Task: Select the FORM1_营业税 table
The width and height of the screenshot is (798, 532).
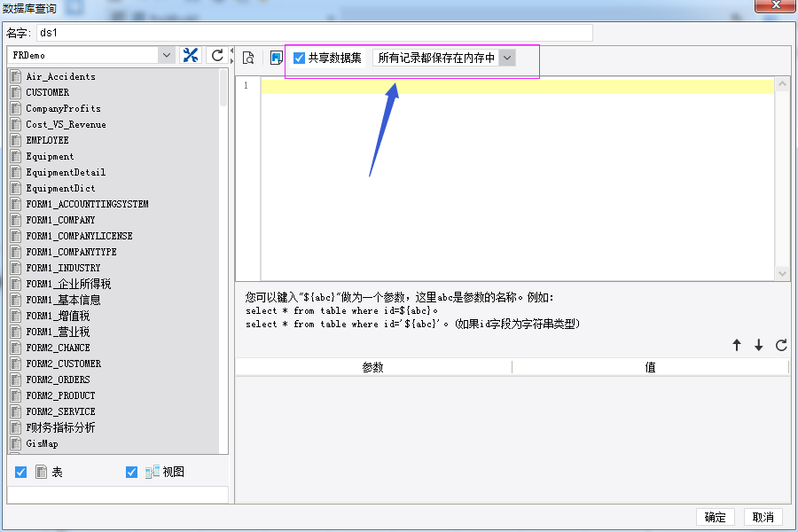Action: tap(58, 332)
